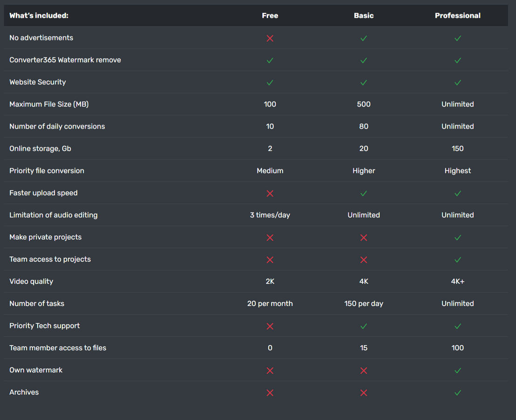
Task: Click the 4K video quality under Basic
Action: click(x=364, y=281)
